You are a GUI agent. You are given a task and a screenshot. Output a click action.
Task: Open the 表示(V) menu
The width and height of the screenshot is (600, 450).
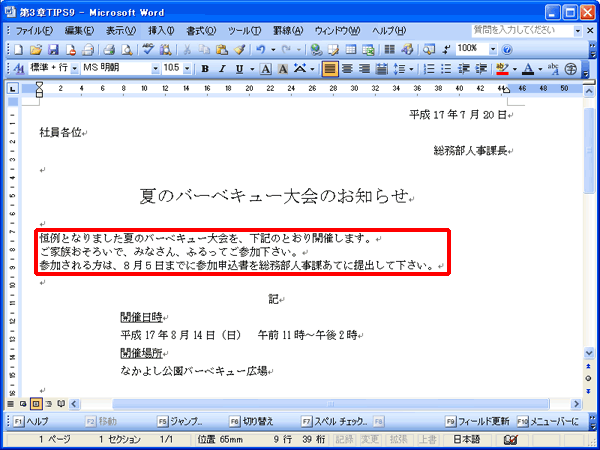point(121,31)
